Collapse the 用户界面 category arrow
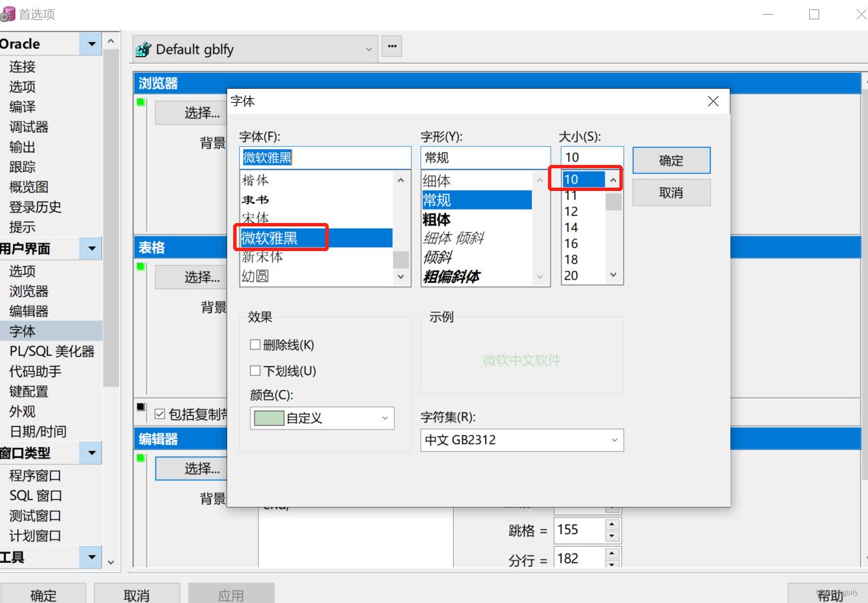 coord(91,248)
